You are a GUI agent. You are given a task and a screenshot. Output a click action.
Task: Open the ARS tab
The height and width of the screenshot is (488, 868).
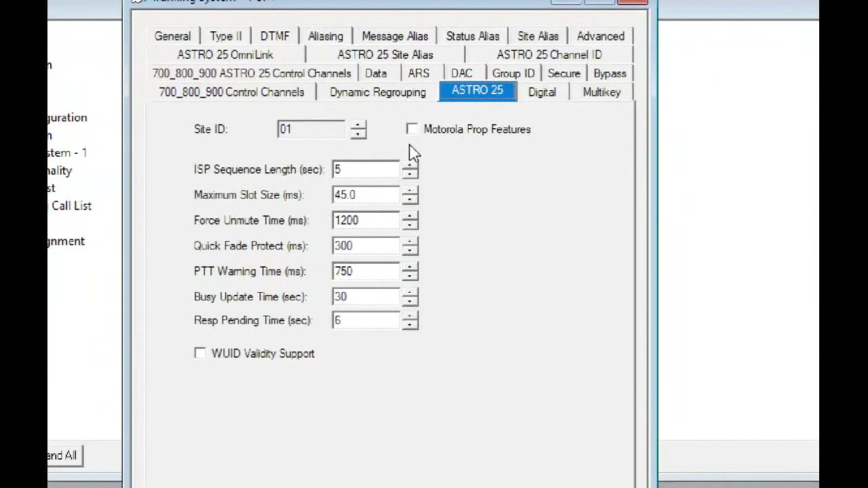point(418,73)
